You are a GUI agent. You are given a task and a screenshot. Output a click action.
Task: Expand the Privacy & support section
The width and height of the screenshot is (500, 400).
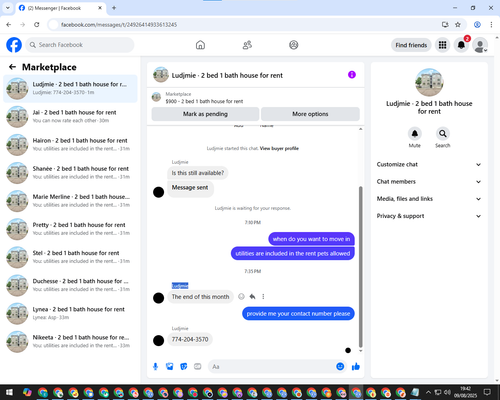tap(429, 216)
